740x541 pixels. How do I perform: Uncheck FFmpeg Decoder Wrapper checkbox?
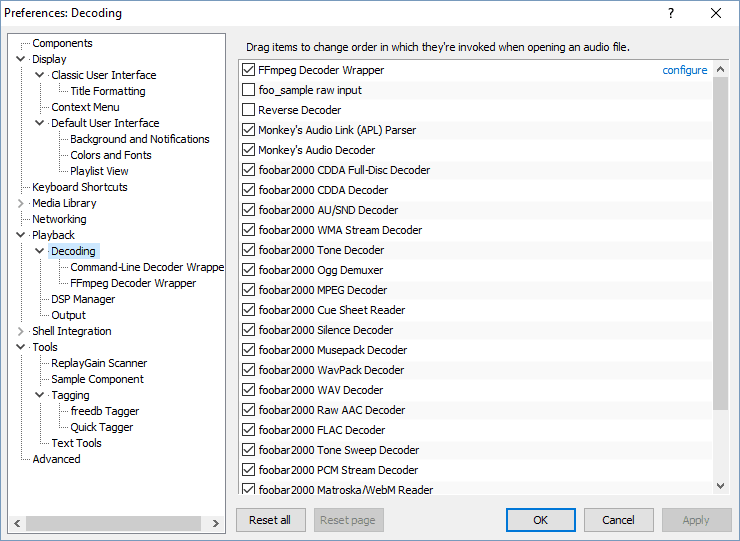(x=249, y=71)
